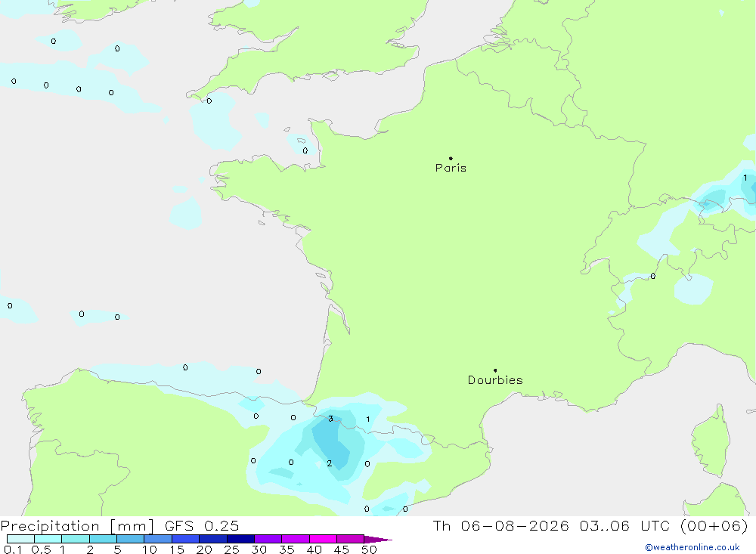Click the '(00+06)' forecast offset text
756x554 pixels.
pos(714,525)
